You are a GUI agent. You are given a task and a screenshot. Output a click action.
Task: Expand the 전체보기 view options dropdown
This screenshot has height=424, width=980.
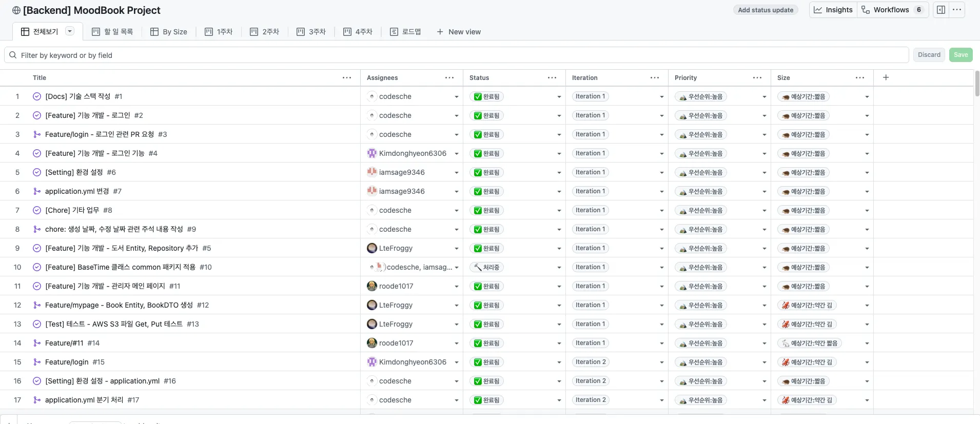pos(70,31)
